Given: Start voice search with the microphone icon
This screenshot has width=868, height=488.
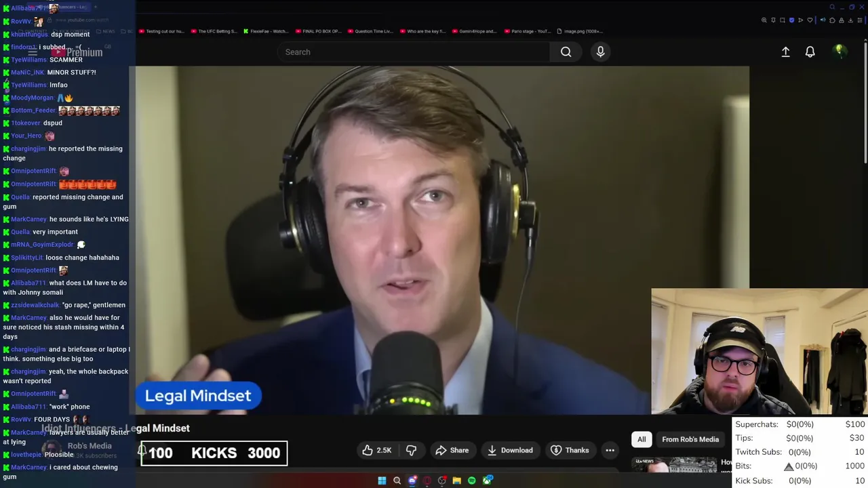Looking at the screenshot, I should coord(600,52).
